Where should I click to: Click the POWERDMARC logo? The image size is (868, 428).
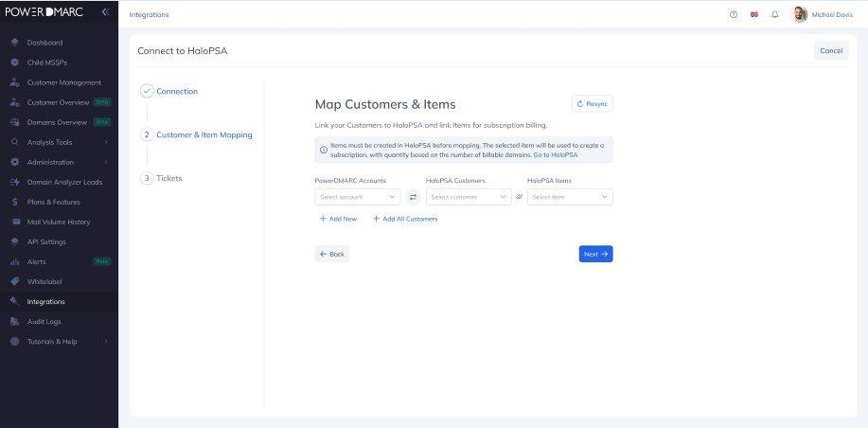tap(44, 12)
